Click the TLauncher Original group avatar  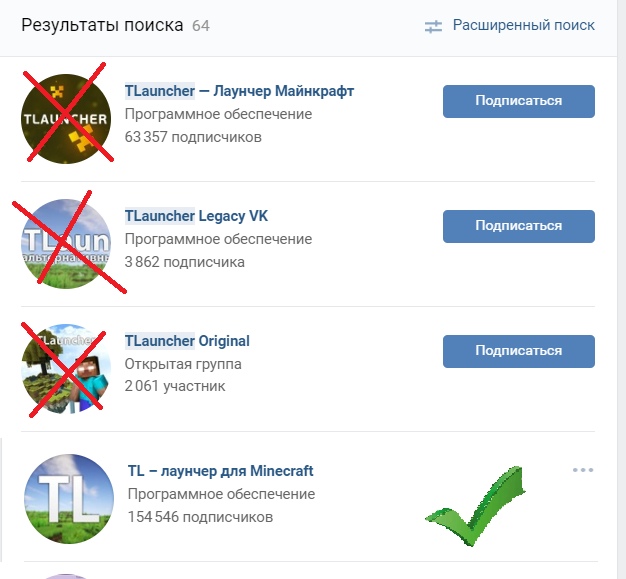pyautogui.click(x=66, y=369)
